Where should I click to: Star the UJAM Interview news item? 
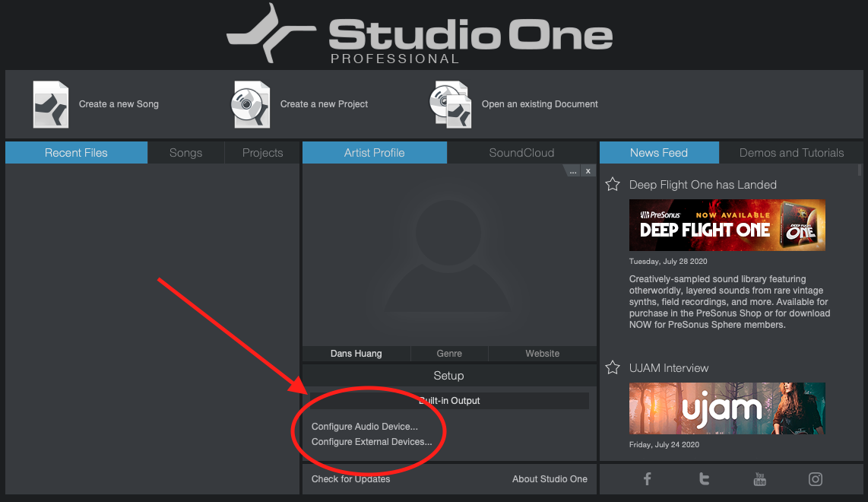pos(613,367)
